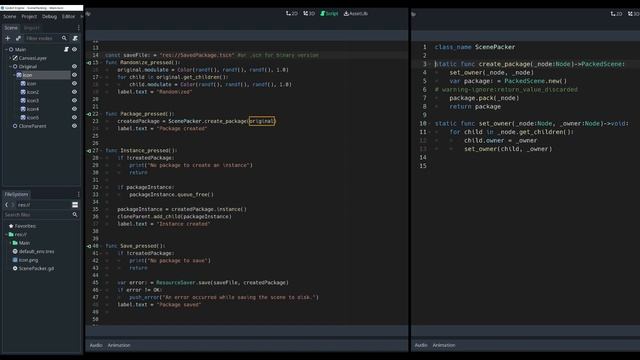Click the filter nodes magnifier icon
The image size is (640, 360).
[x=64, y=38]
